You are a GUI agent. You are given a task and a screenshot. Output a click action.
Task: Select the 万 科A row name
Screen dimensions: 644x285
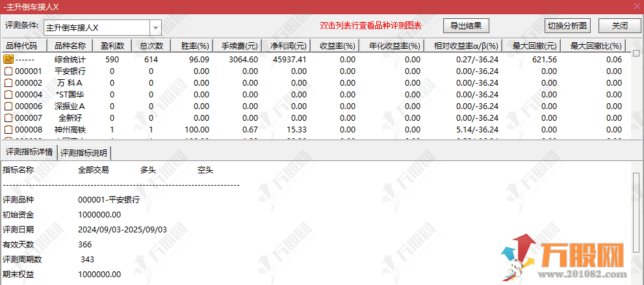coord(70,83)
